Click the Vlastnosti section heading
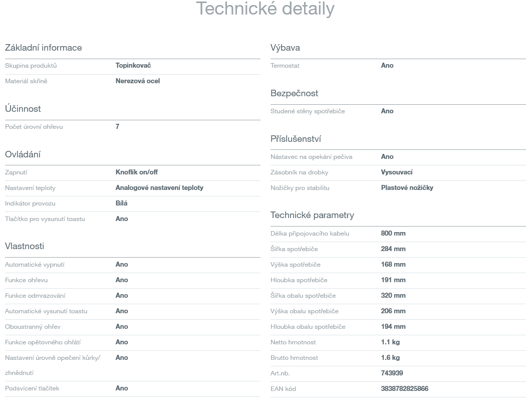 pyautogui.click(x=25, y=246)
